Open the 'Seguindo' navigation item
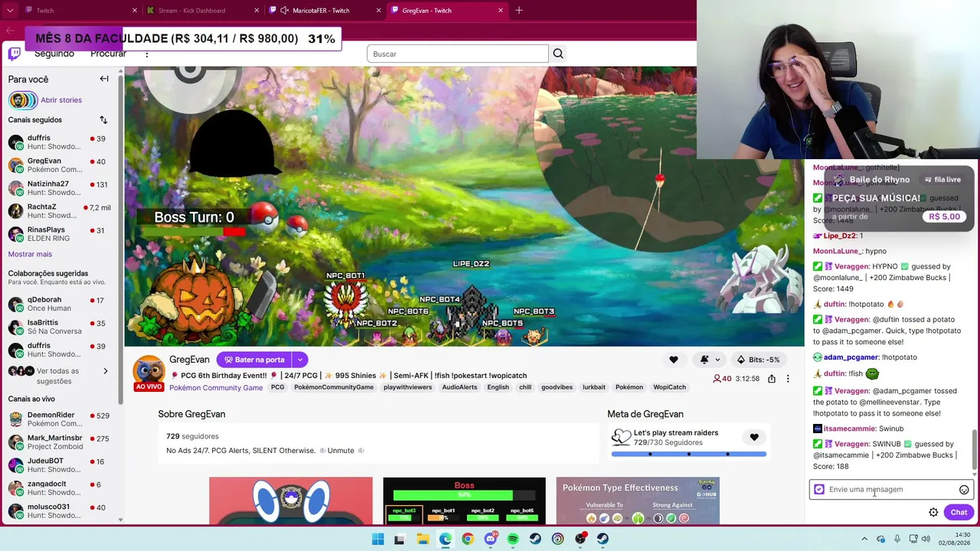Screen dimensions: 980x551 tap(54, 54)
